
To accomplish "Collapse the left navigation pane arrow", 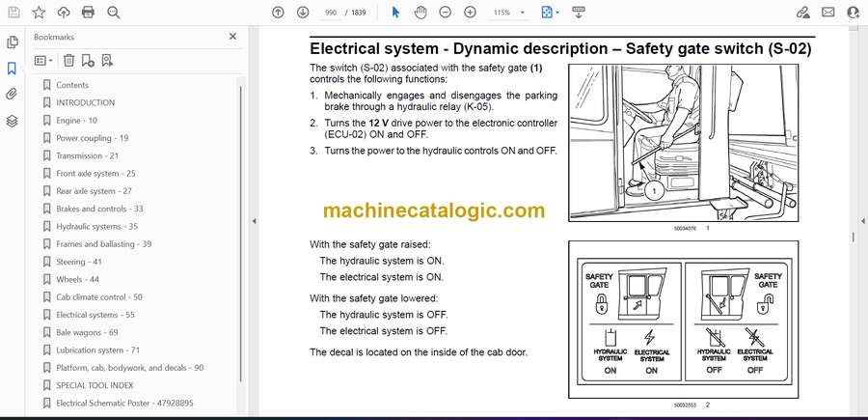I will point(254,221).
